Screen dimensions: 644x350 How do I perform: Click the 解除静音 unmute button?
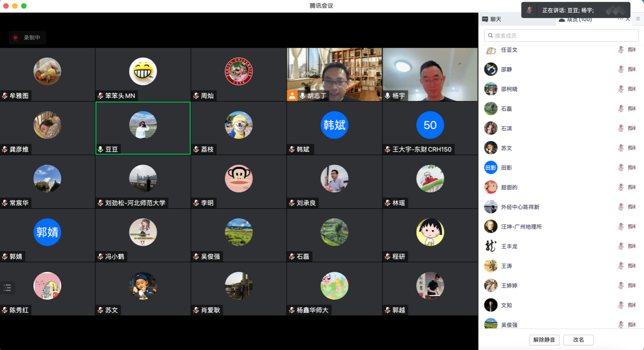pyautogui.click(x=544, y=340)
